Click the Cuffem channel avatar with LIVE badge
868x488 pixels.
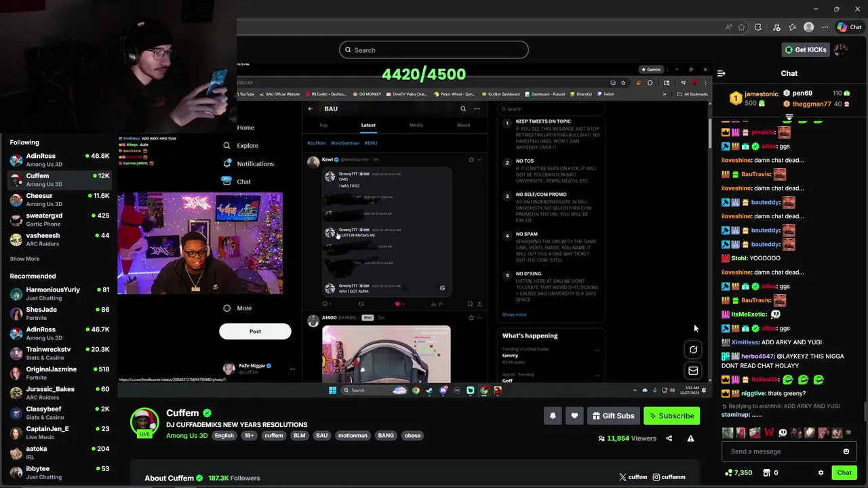tap(144, 423)
